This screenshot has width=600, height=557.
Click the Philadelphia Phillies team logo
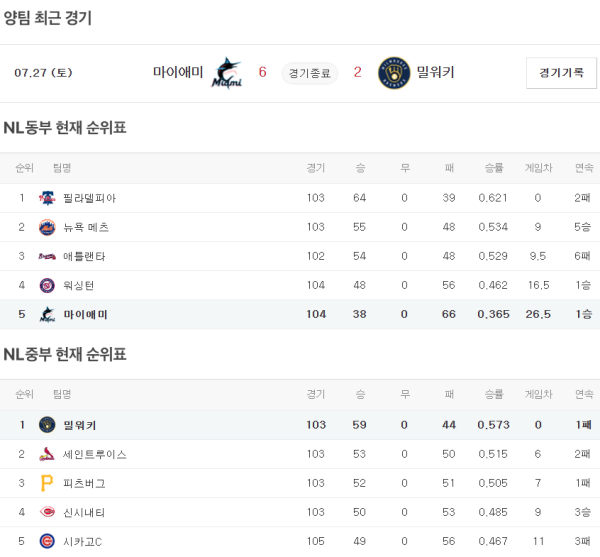click(x=47, y=198)
